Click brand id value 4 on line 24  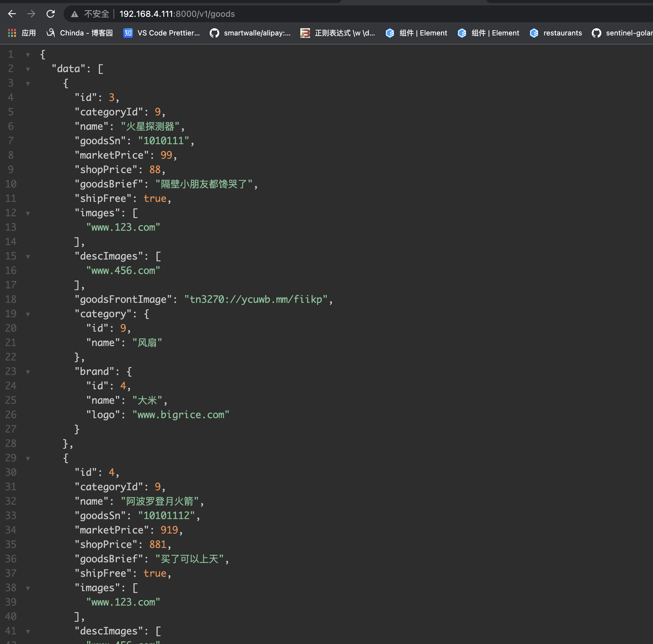123,386
